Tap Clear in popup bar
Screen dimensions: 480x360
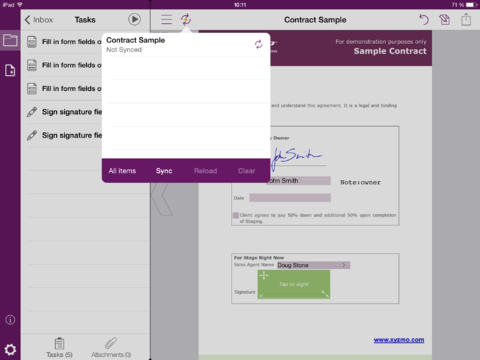click(246, 171)
